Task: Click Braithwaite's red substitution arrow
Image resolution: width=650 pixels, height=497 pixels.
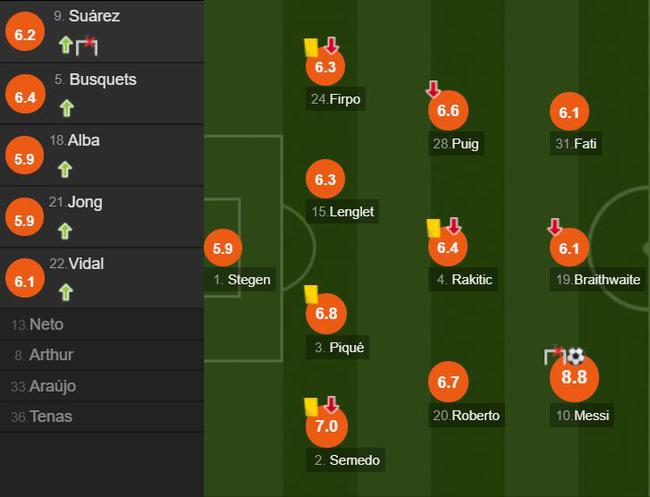Action: (555, 227)
